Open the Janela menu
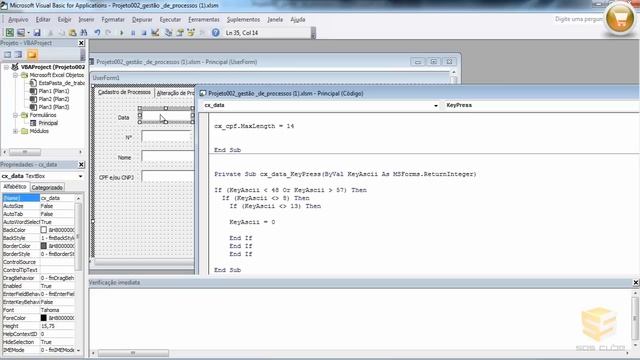Viewport: 640px width, 360px height. [275, 20]
